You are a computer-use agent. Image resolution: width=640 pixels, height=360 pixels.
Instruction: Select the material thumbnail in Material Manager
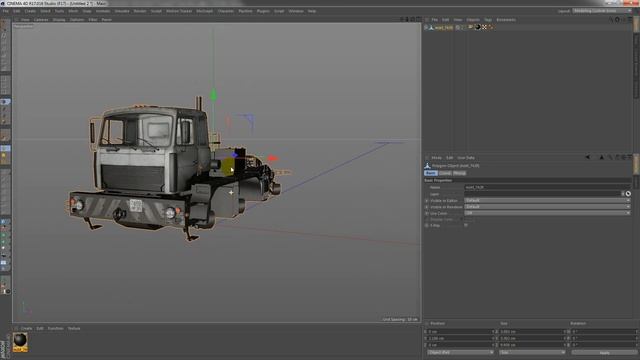click(x=20, y=342)
